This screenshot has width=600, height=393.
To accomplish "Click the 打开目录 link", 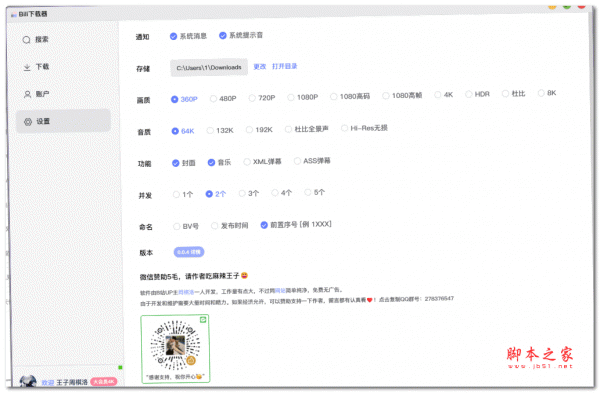I will tap(285, 66).
